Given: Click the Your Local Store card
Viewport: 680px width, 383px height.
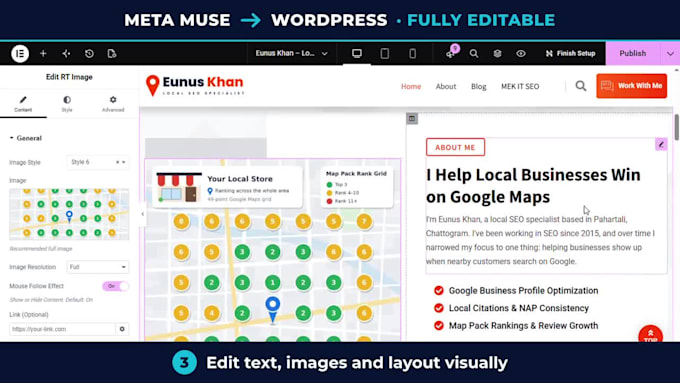Looking at the screenshot, I should (227, 187).
